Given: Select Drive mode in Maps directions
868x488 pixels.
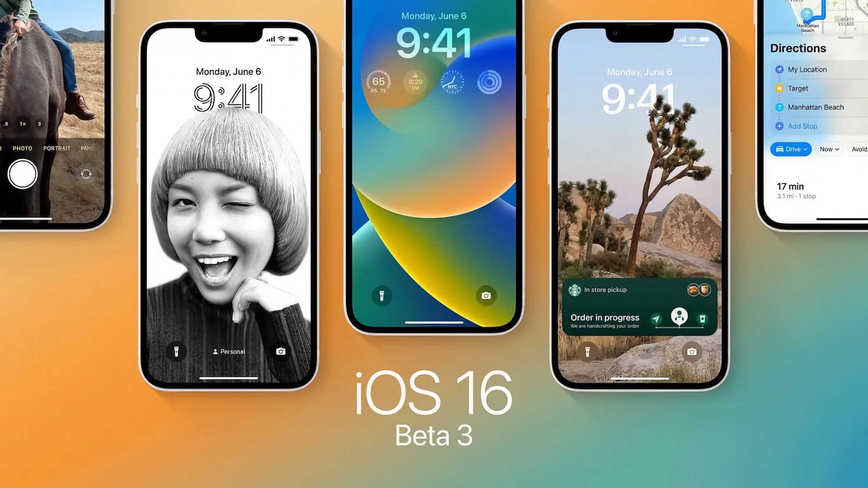Looking at the screenshot, I should [789, 148].
